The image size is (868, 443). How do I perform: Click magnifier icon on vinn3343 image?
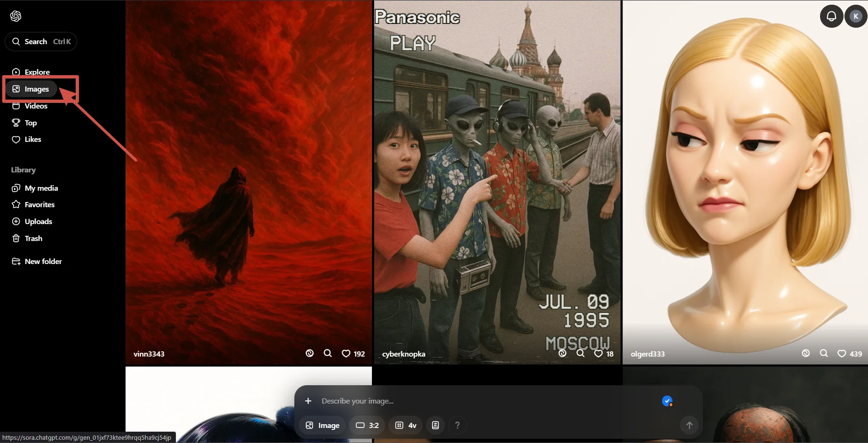328,353
